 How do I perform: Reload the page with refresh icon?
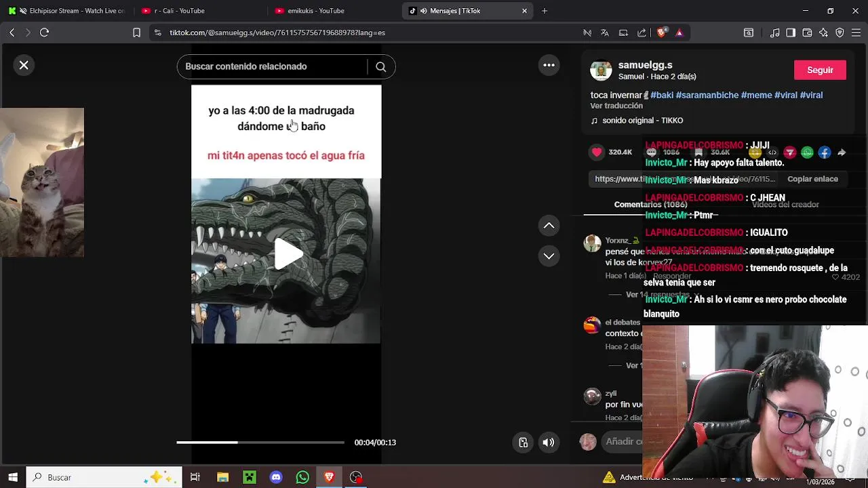44,33
